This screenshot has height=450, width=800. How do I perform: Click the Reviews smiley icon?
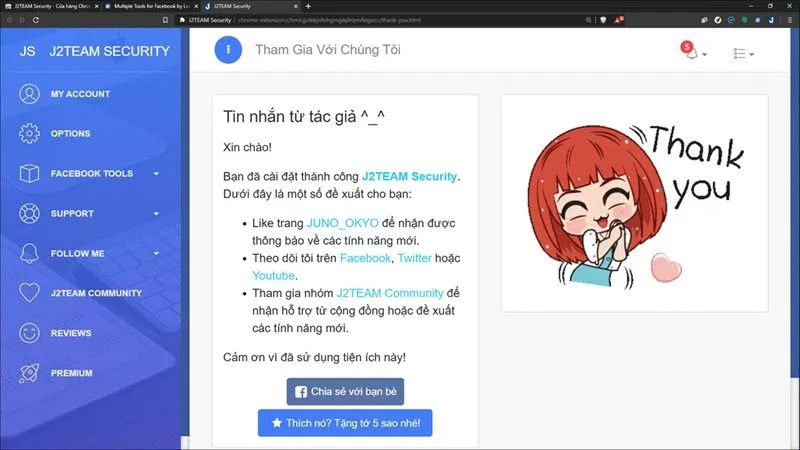29,333
